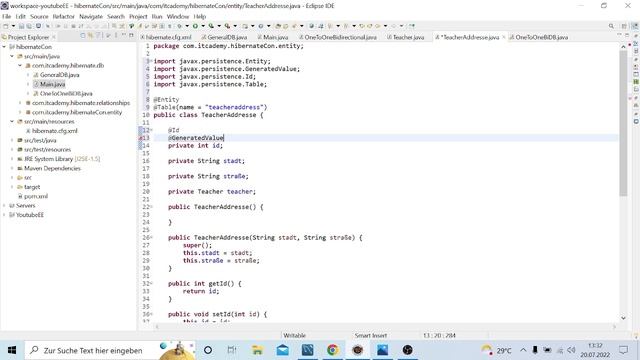Click the Save toolbar icon
Screen dimensions: 640x360
point(21,26)
